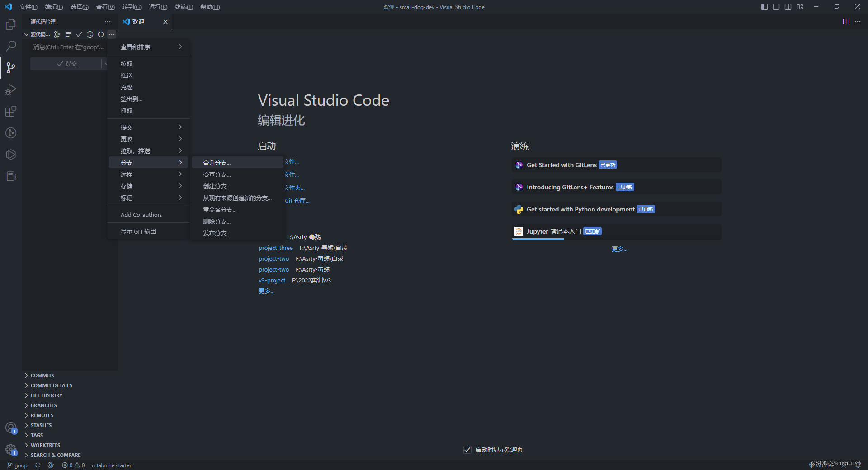Open the GitLens icon in activity bar
The image size is (868, 470).
11,133
